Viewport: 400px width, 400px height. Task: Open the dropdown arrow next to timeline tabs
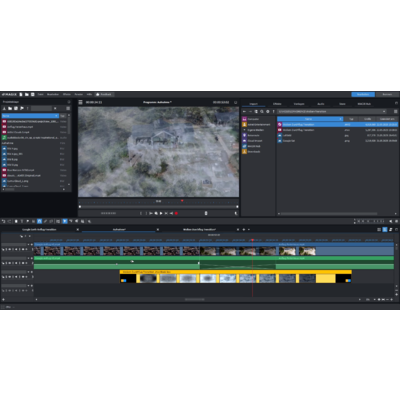249,229
